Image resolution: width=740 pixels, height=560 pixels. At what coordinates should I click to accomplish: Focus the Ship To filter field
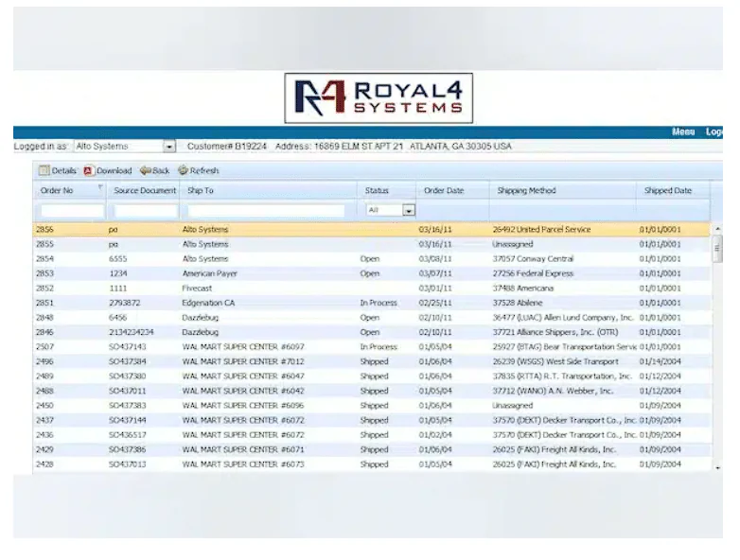click(x=266, y=210)
